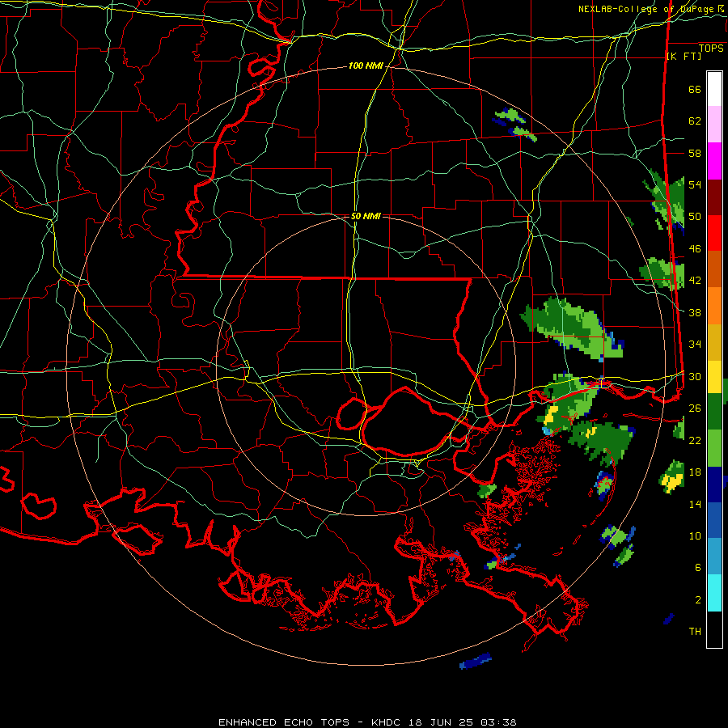Click the light green legend swatch
728x728 pixels.
tap(714, 448)
